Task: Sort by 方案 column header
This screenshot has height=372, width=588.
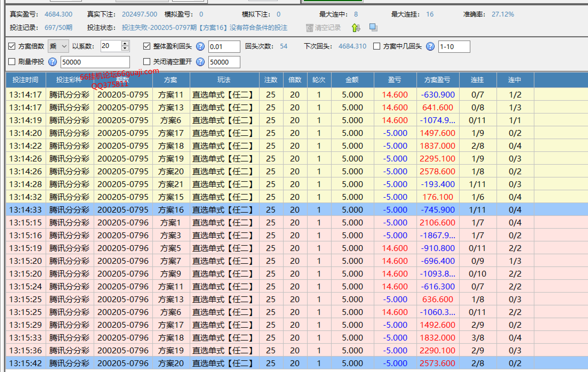Action: pos(171,80)
